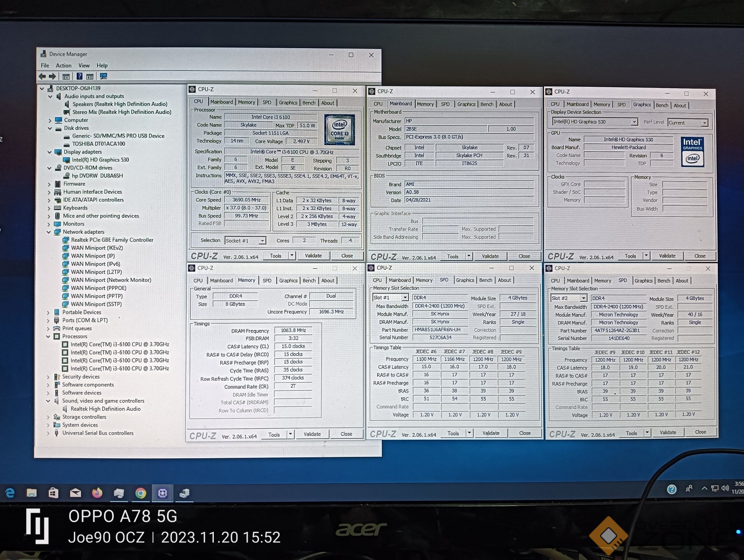The height and width of the screenshot is (560, 744).
Task: Collapse the Processors category
Action: point(48,336)
